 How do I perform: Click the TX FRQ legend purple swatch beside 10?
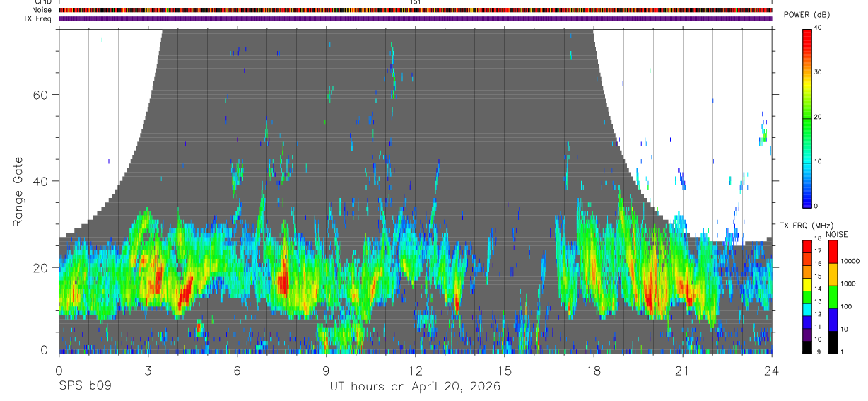tap(807, 334)
